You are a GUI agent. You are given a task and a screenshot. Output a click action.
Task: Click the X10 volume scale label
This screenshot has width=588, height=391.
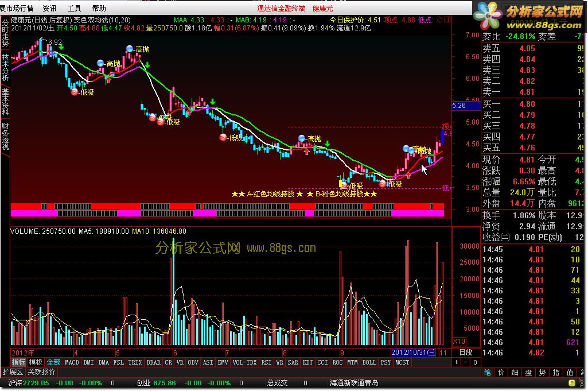pyautogui.click(x=460, y=342)
